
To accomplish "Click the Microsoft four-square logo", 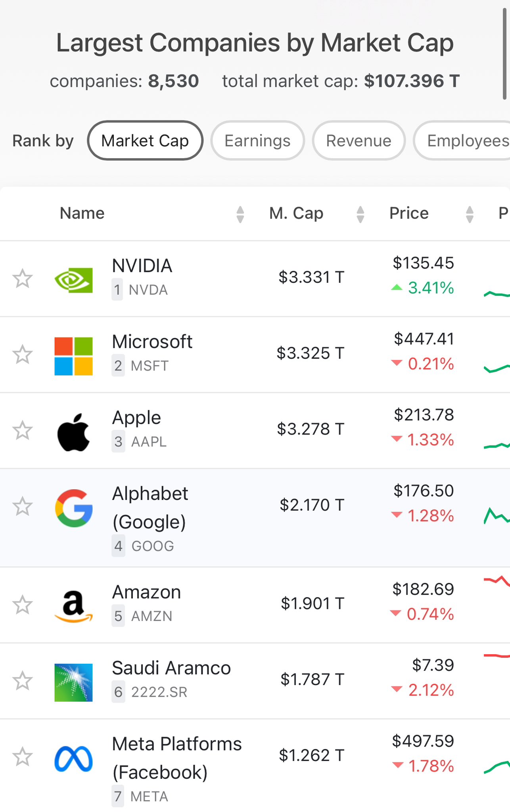I will point(73,356).
